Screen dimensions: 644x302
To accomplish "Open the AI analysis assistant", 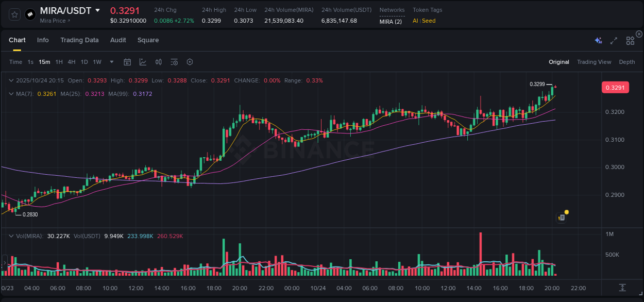I will (x=598, y=40).
